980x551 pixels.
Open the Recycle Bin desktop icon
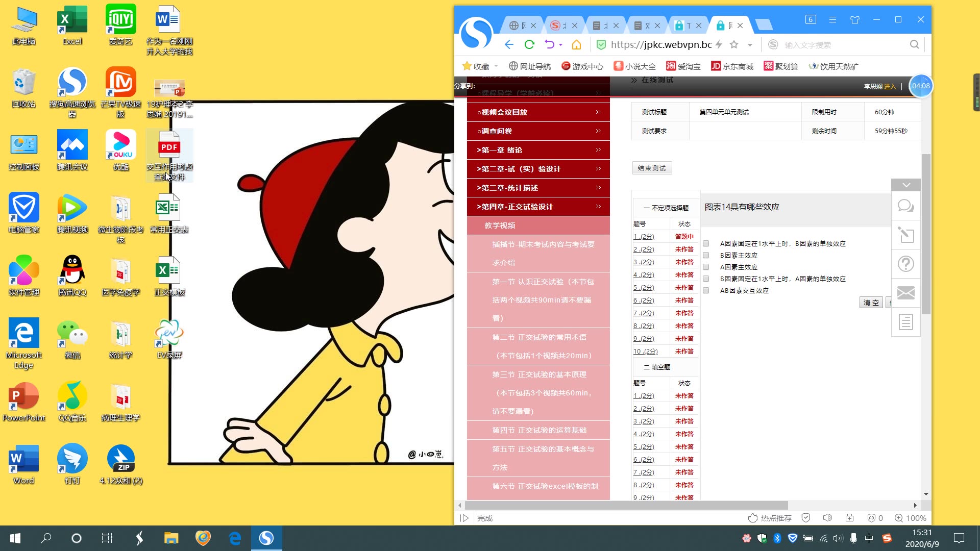tap(24, 88)
